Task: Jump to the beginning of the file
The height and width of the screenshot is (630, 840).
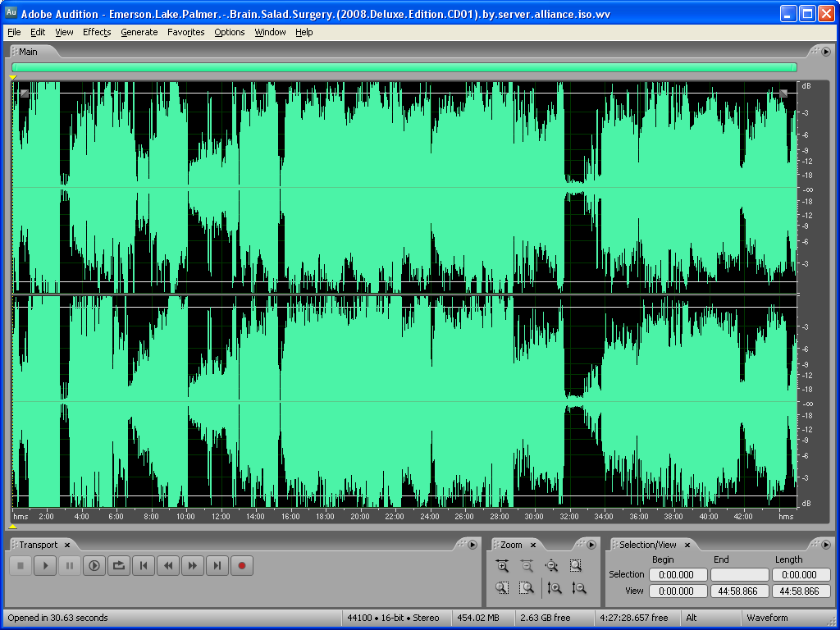Action: [x=144, y=566]
